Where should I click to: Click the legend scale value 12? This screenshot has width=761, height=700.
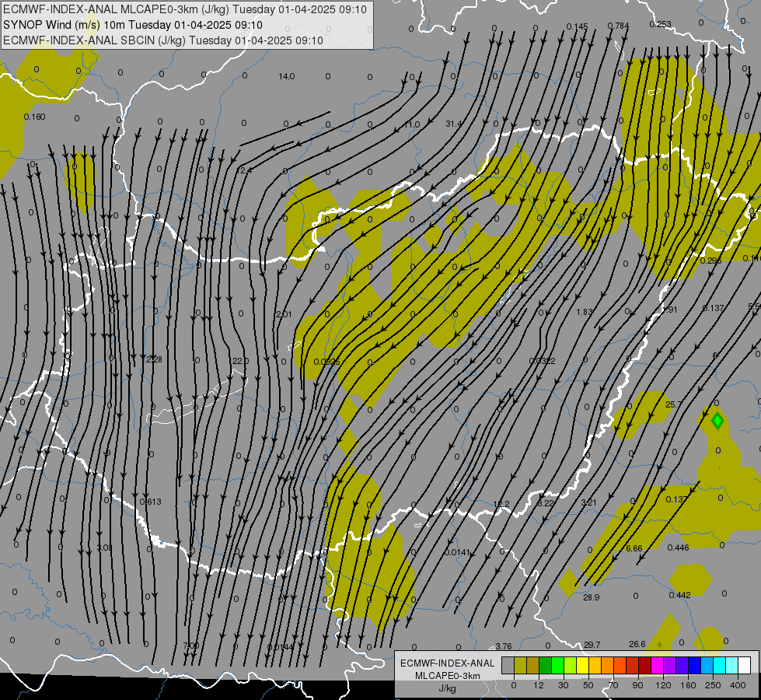[x=539, y=685]
